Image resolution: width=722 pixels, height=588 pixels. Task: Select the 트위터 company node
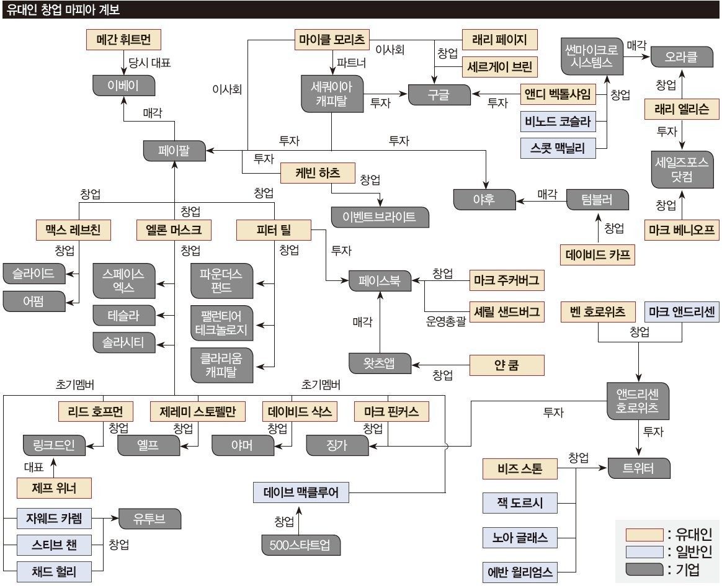pyautogui.click(x=639, y=468)
